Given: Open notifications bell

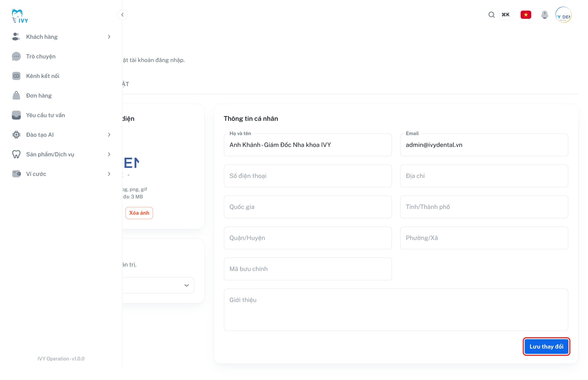Looking at the screenshot, I should 544,15.
